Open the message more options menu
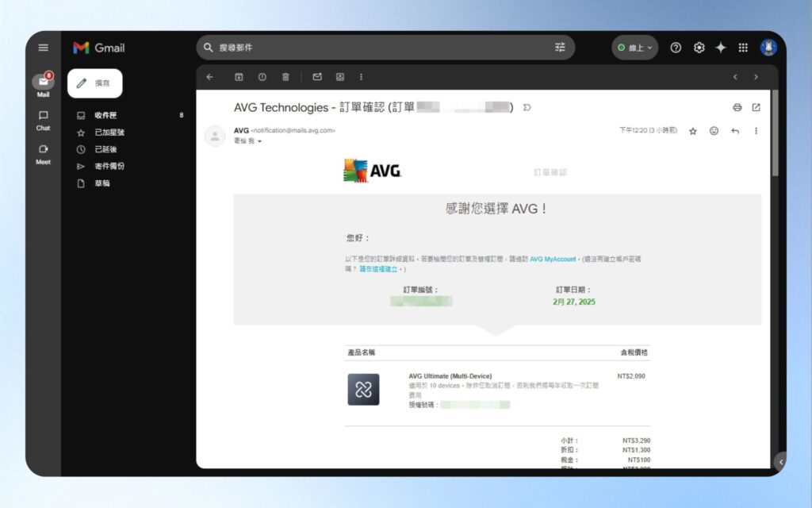812x508 pixels. 756,131
